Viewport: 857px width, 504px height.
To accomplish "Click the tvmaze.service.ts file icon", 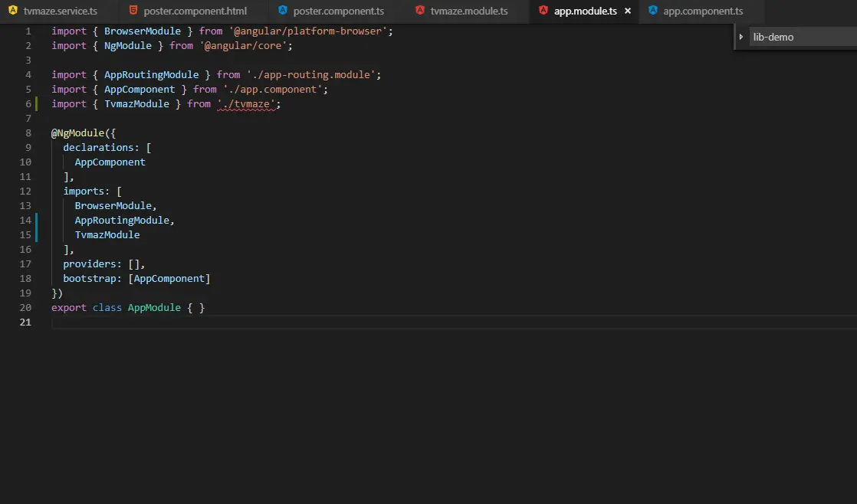I will [12, 11].
